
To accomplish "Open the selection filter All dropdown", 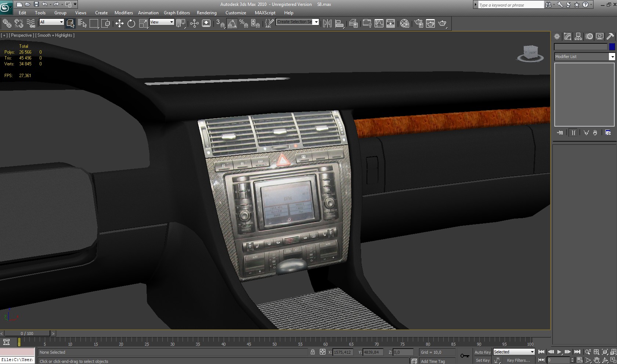I will (52, 22).
